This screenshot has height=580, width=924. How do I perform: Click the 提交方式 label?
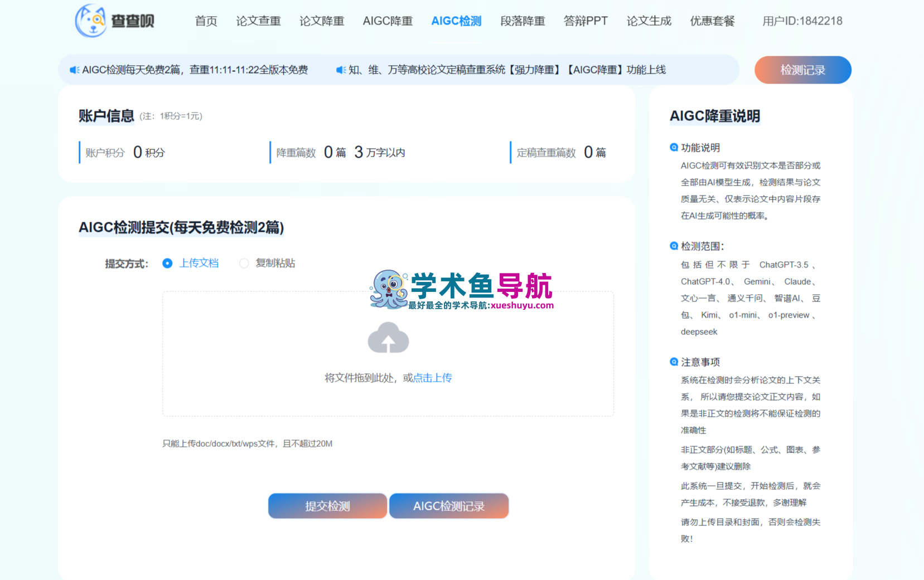point(127,264)
